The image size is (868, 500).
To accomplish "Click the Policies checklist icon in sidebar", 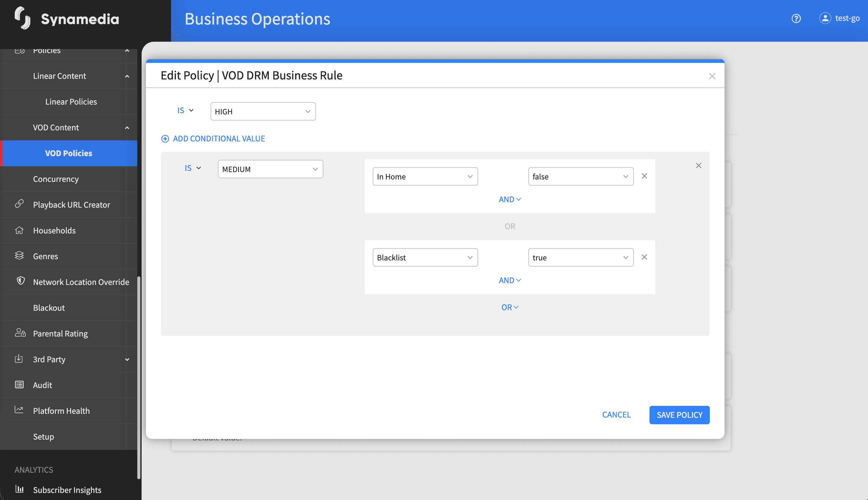I will (20, 51).
